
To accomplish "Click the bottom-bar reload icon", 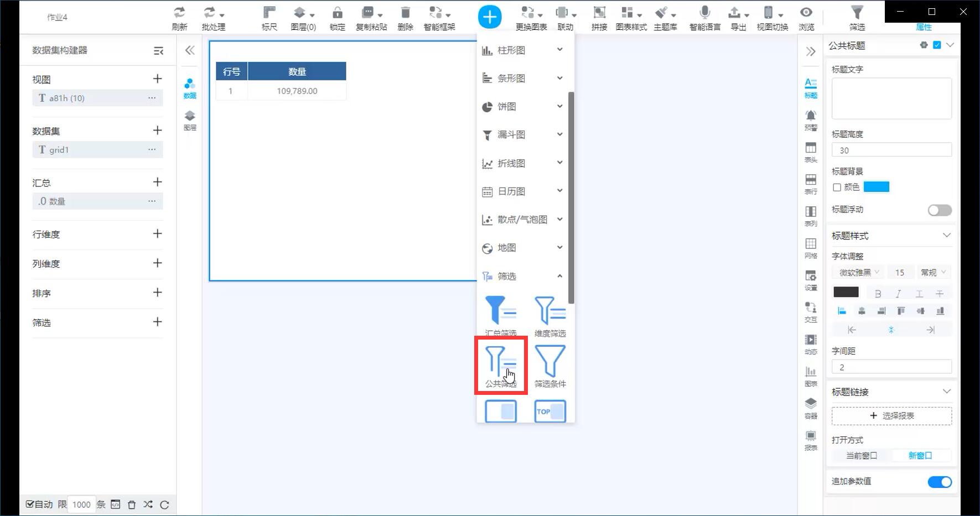I will point(164,504).
